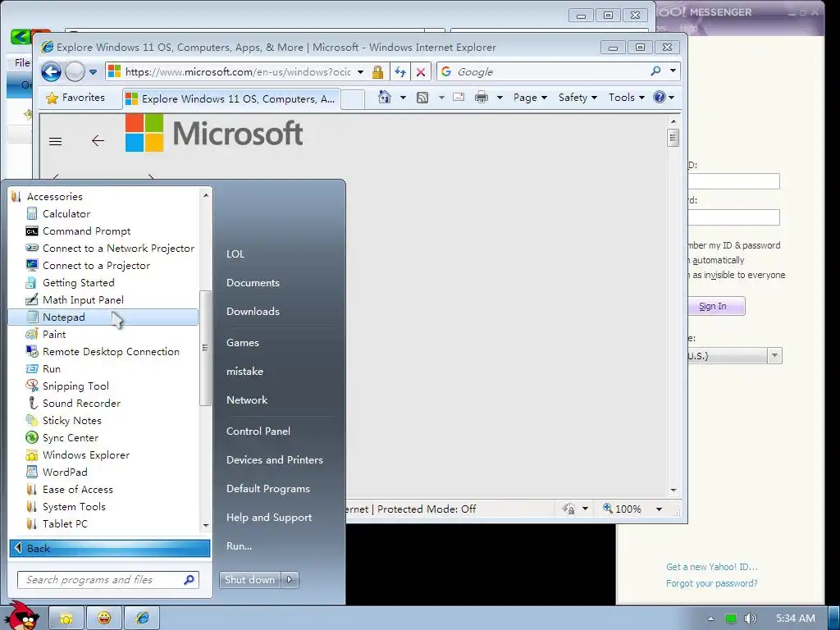This screenshot has width=840, height=630.
Task: Expand the System Tools folder
Action: 66,506
